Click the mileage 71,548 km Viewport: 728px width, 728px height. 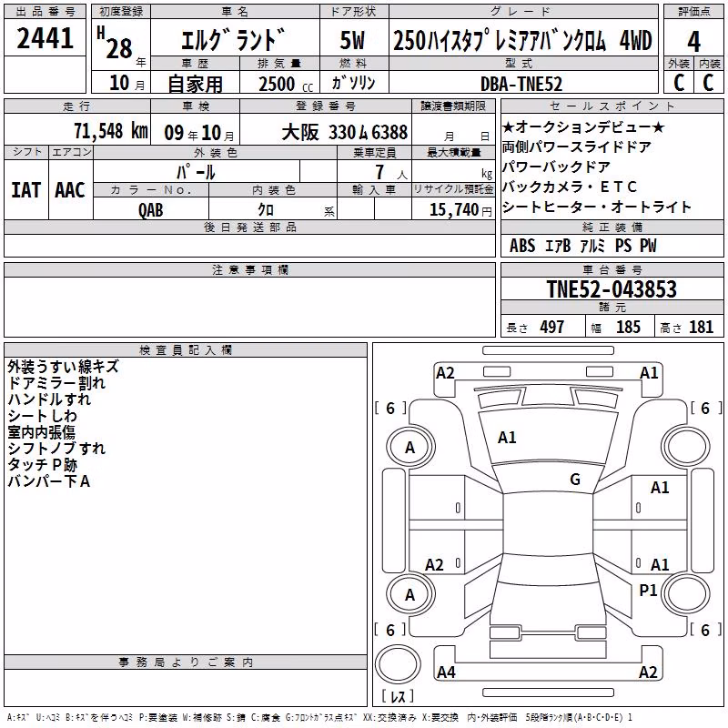coord(111,131)
